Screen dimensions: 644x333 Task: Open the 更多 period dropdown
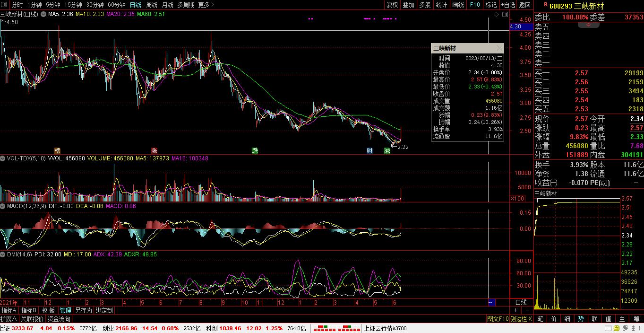point(206,5)
